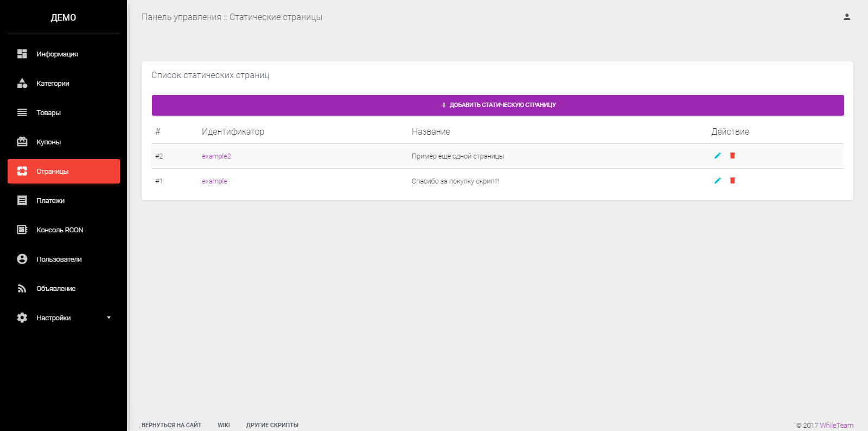This screenshot has height=431, width=868.
Task: Open the example identifier link
Action: coord(214,181)
